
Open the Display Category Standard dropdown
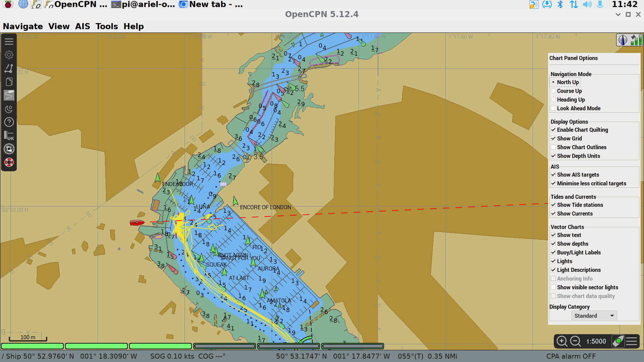coord(594,316)
